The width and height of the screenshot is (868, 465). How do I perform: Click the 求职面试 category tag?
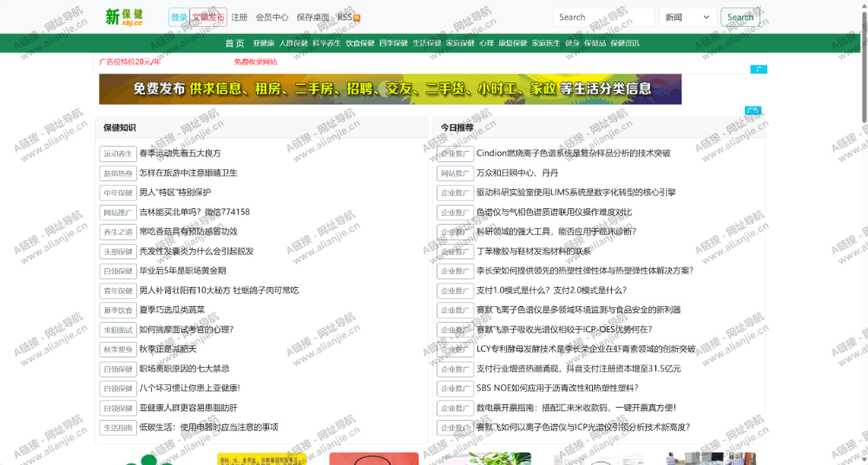118,330
